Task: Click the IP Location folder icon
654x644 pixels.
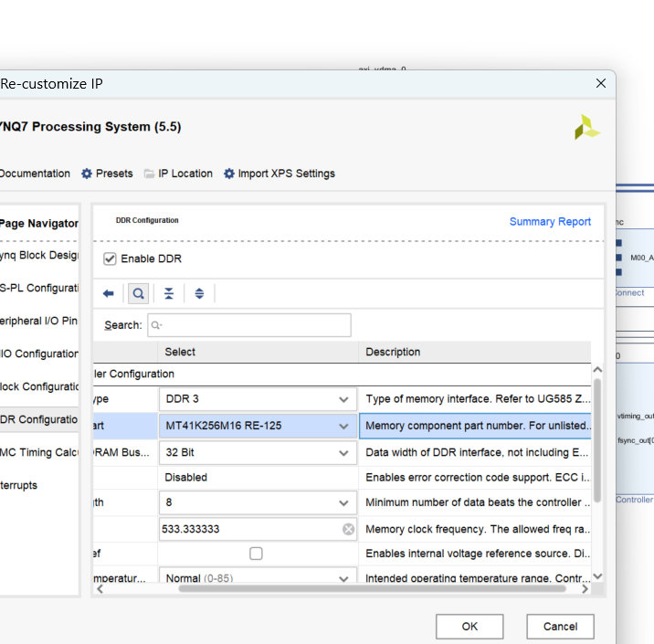Action: click(149, 174)
